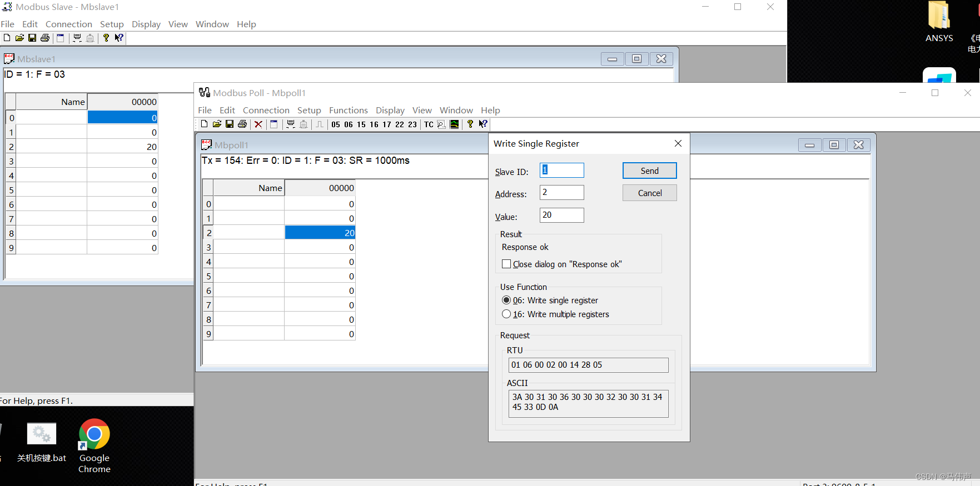Click Address input field
Viewport: 980px width, 486px height.
tap(562, 192)
